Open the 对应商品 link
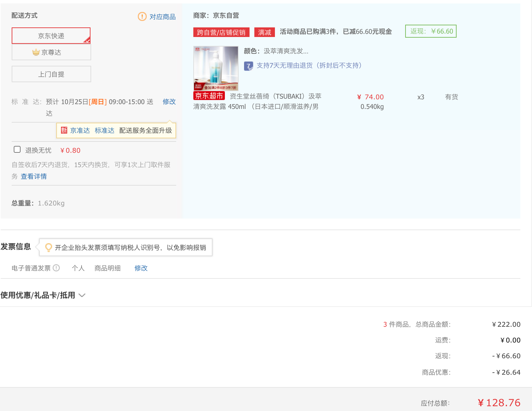 coord(162,17)
